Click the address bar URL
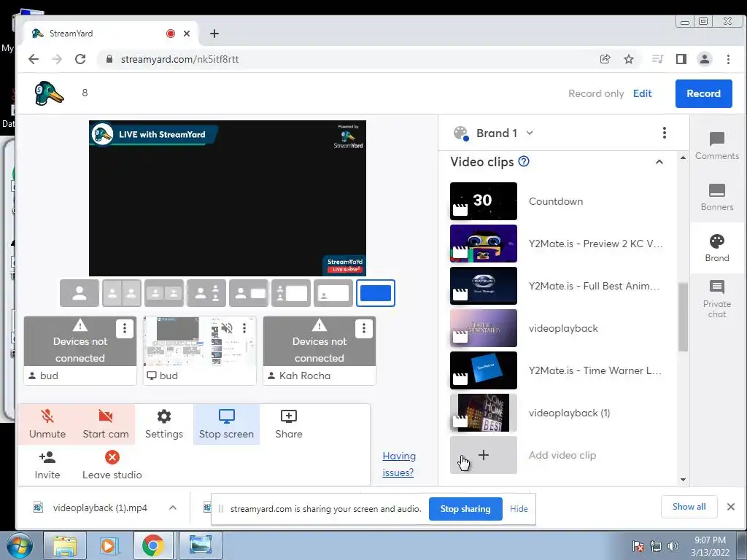This screenshot has height=560, width=747. [179, 59]
